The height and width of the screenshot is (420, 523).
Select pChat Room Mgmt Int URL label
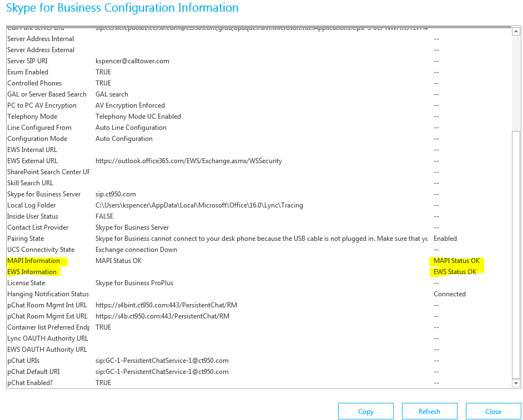[47, 305]
